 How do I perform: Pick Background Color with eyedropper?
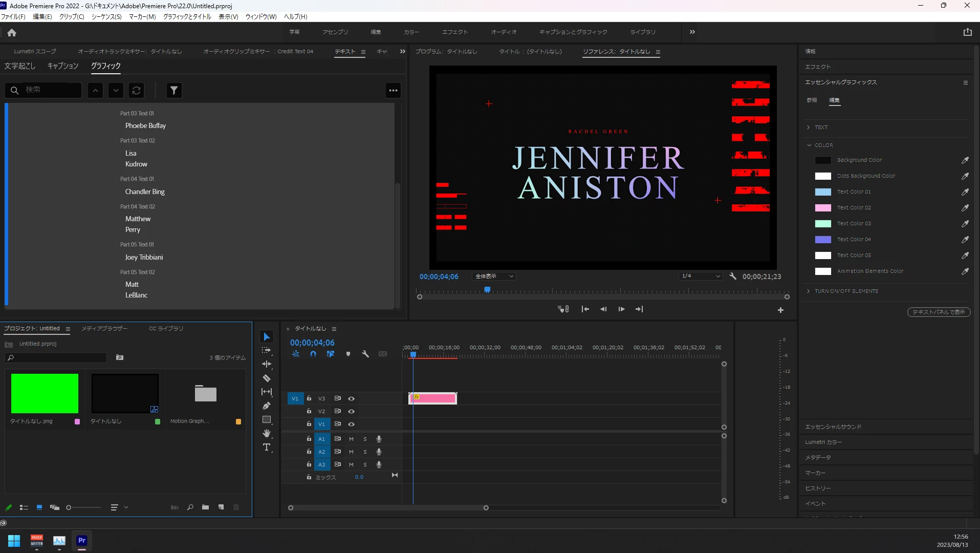965,160
